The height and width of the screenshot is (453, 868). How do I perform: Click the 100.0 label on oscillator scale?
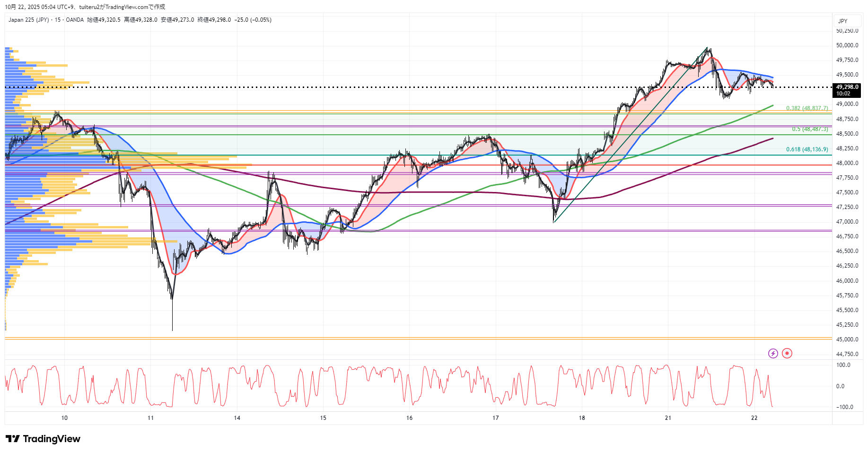pos(843,365)
